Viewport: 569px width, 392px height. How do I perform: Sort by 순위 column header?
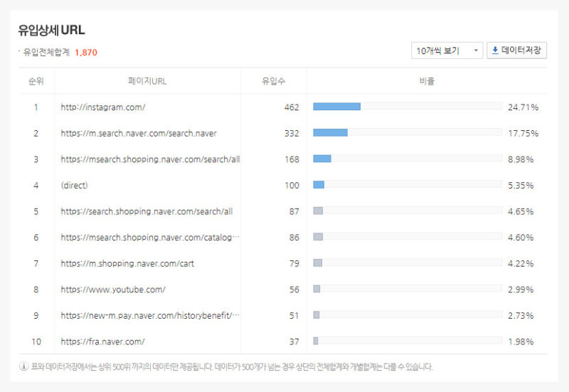pyautogui.click(x=36, y=81)
